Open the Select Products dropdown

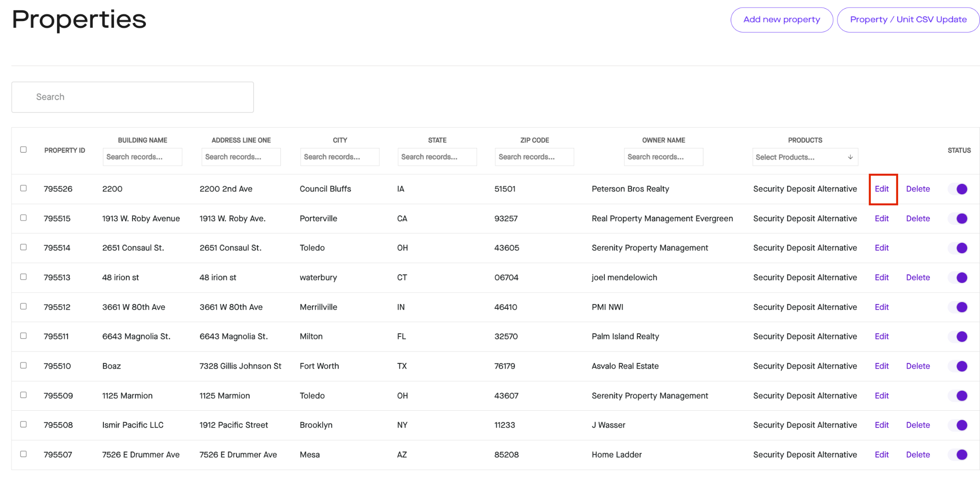click(805, 157)
